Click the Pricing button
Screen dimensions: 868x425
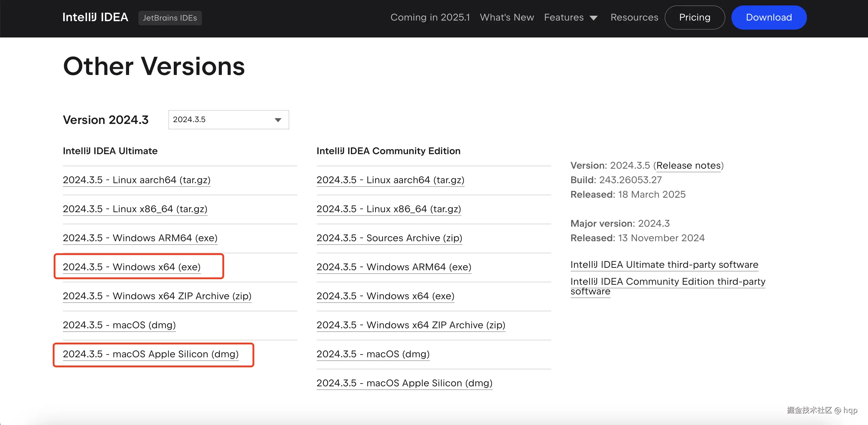tap(695, 18)
